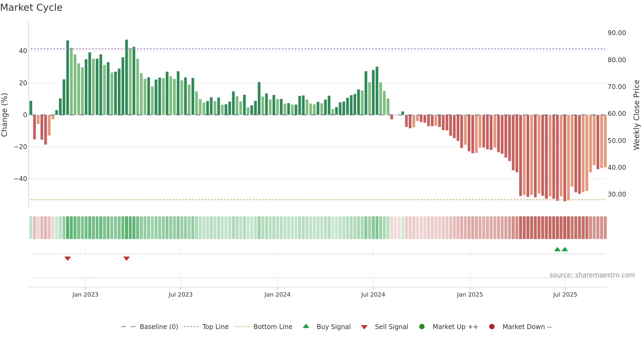The height and width of the screenshot is (362, 644).
Task: Click the 90.00 weekly close price tick
Action: click(x=617, y=33)
